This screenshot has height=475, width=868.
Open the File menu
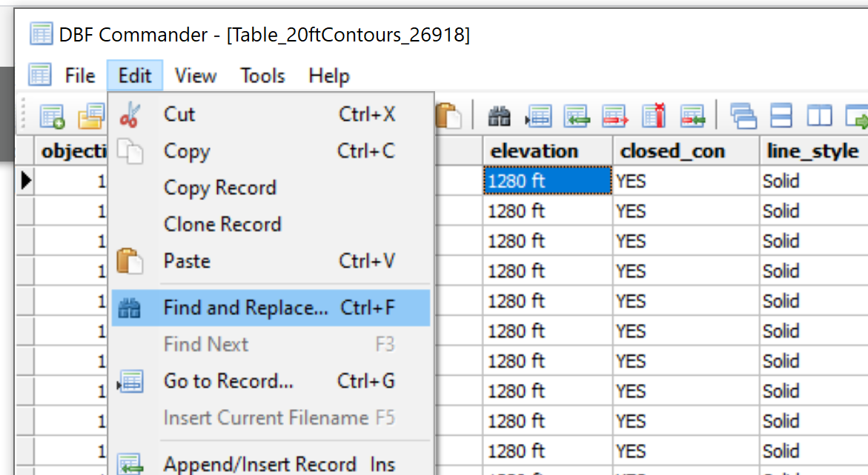(80, 76)
